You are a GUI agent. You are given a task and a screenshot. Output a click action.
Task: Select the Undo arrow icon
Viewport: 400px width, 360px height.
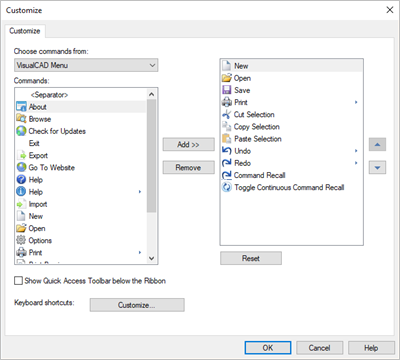click(227, 151)
